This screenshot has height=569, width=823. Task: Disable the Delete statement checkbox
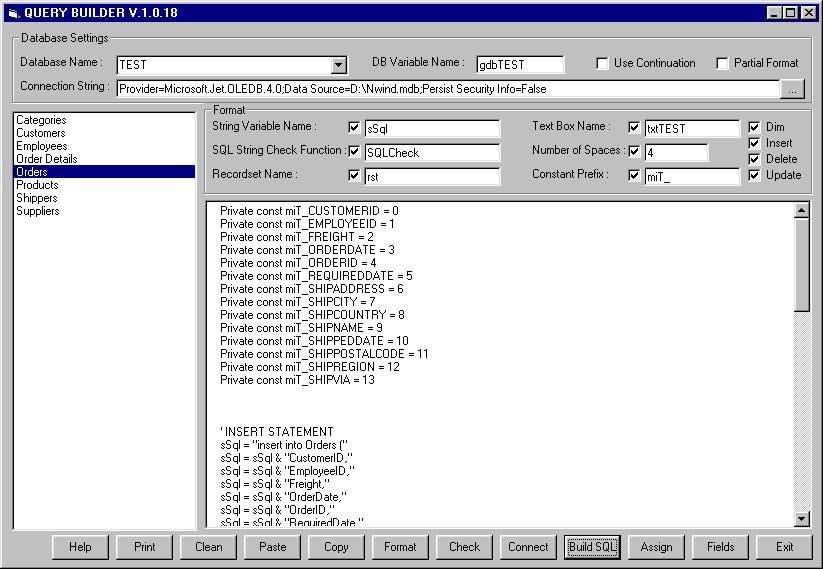tap(755, 160)
